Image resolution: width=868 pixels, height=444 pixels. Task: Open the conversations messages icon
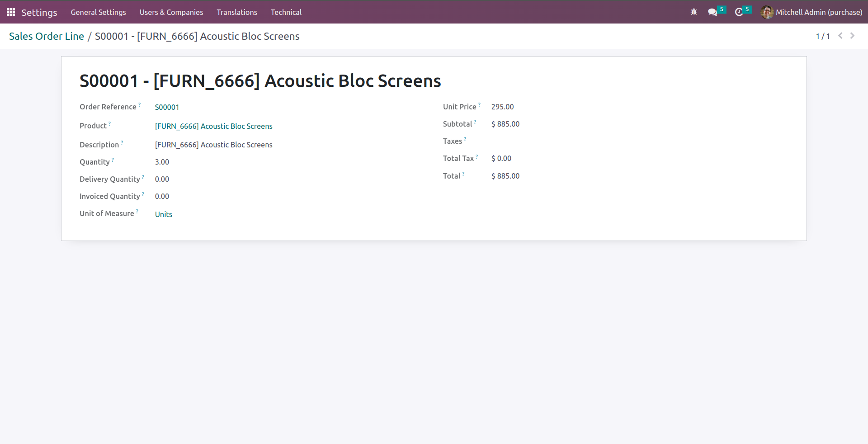point(712,12)
